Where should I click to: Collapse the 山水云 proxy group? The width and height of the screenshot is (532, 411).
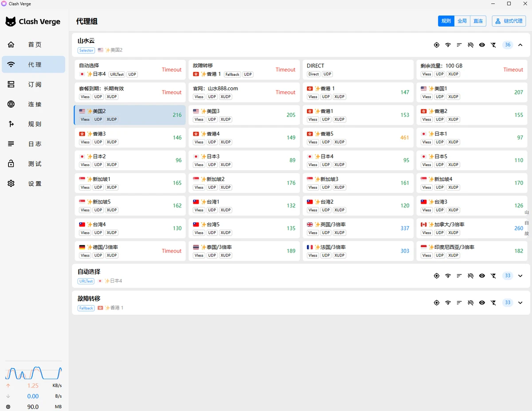[520, 45]
